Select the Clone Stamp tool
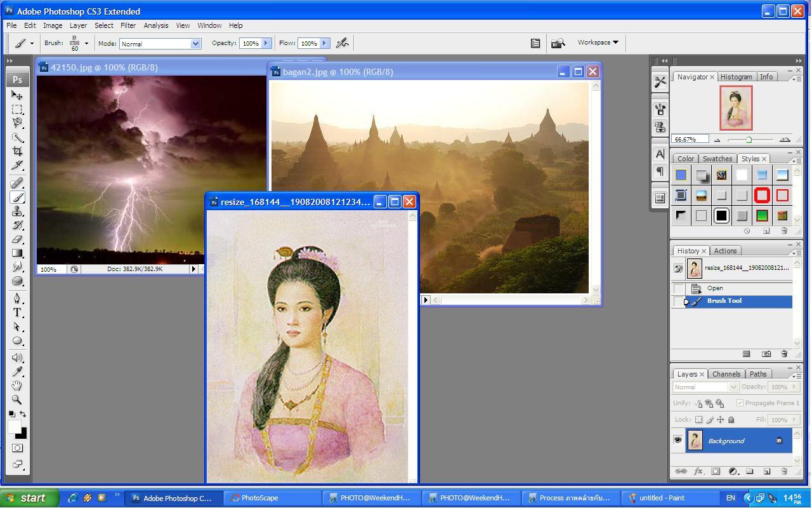 coord(17,211)
